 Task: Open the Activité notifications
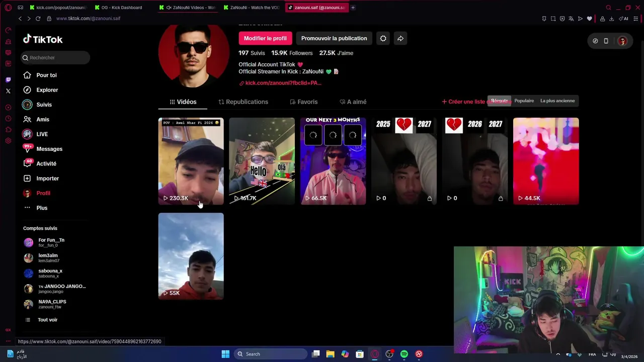[x=46, y=163]
